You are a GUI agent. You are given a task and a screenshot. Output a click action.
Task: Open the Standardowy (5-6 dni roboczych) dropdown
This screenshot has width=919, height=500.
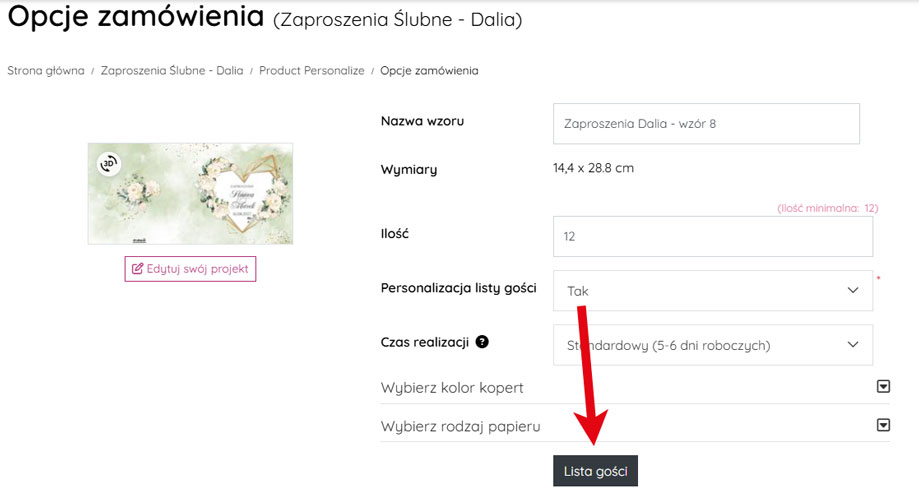(712, 344)
